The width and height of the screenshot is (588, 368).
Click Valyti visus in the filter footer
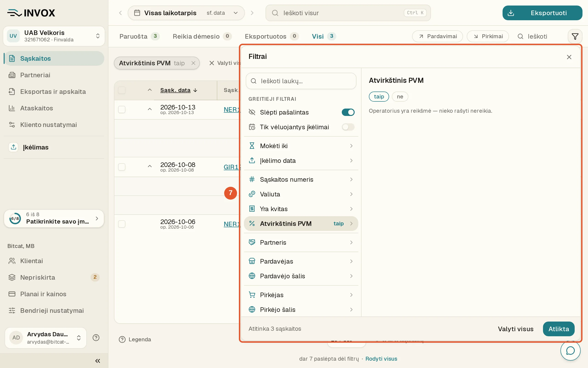[516, 329]
